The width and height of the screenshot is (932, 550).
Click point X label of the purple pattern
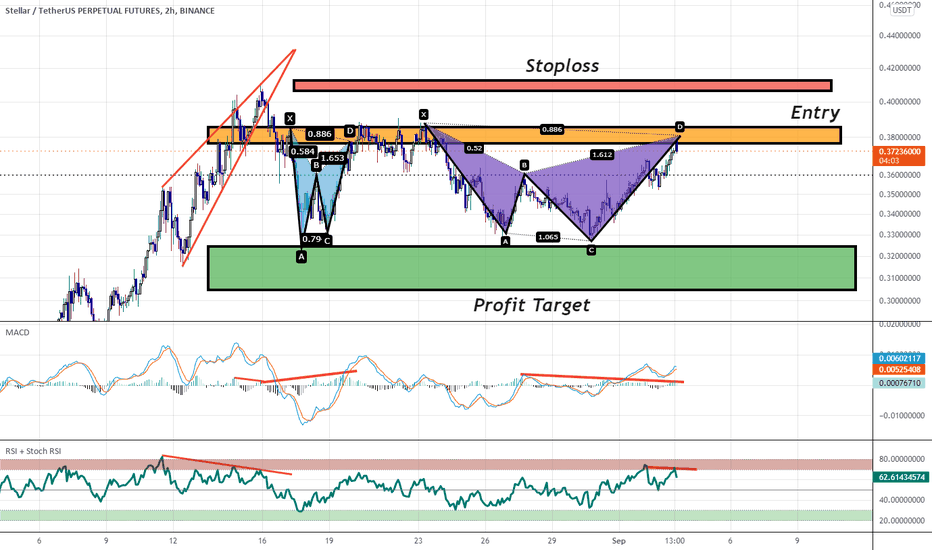[x=423, y=114]
